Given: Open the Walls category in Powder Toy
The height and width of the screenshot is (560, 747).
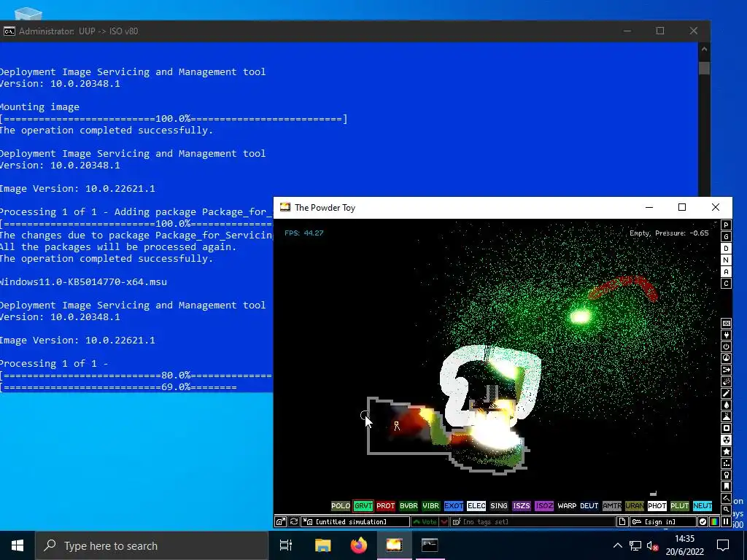Looking at the screenshot, I should tap(726, 323).
